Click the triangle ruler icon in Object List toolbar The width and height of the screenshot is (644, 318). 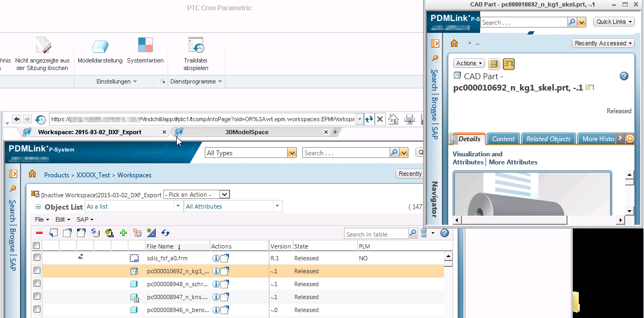coord(151,233)
